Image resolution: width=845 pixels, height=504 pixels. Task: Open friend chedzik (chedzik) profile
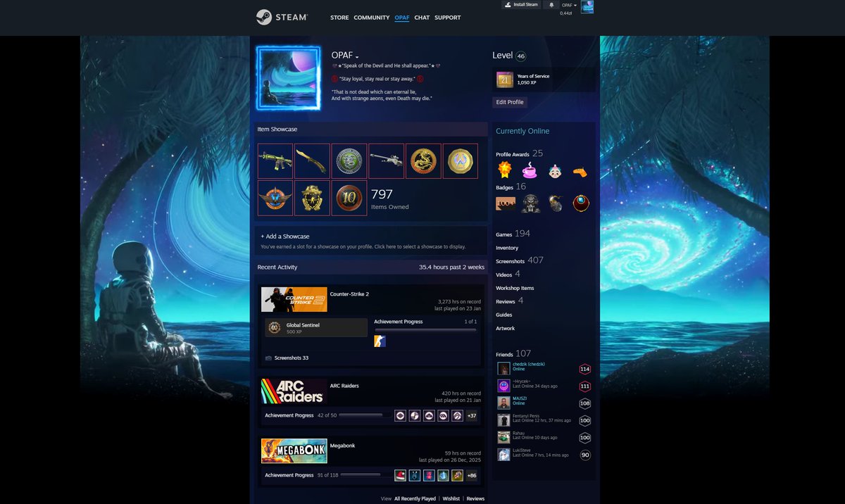(529, 364)
